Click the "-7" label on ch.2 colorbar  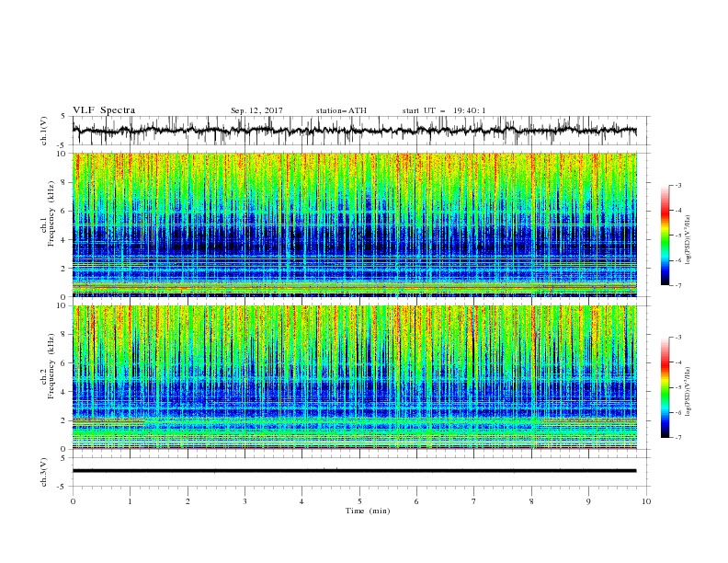coord(677,438)
